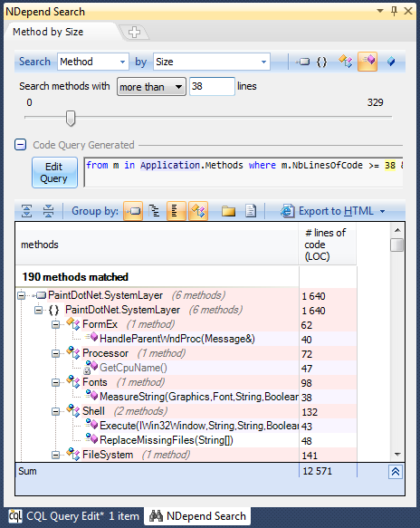Collapse the PaintDotNet.SystemLayer assembly node

tap(21, 295)
